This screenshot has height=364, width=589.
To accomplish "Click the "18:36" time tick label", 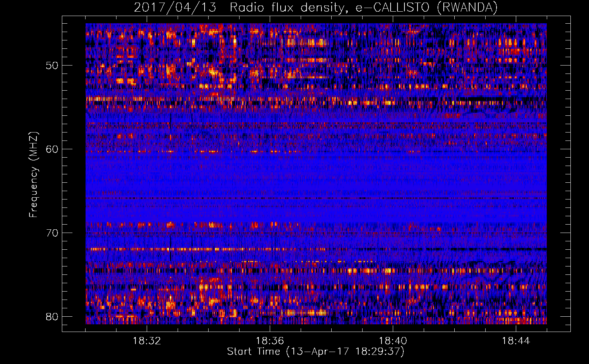I will (270, 341).
